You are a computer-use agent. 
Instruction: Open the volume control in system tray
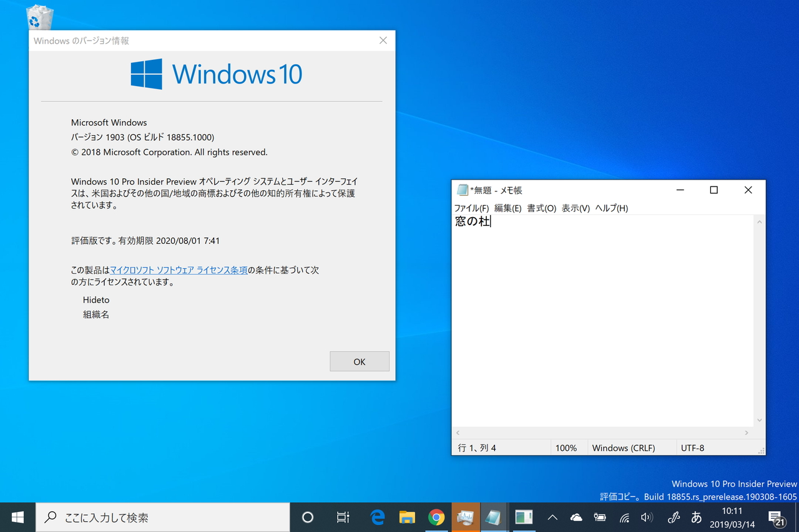pos(647,517)
